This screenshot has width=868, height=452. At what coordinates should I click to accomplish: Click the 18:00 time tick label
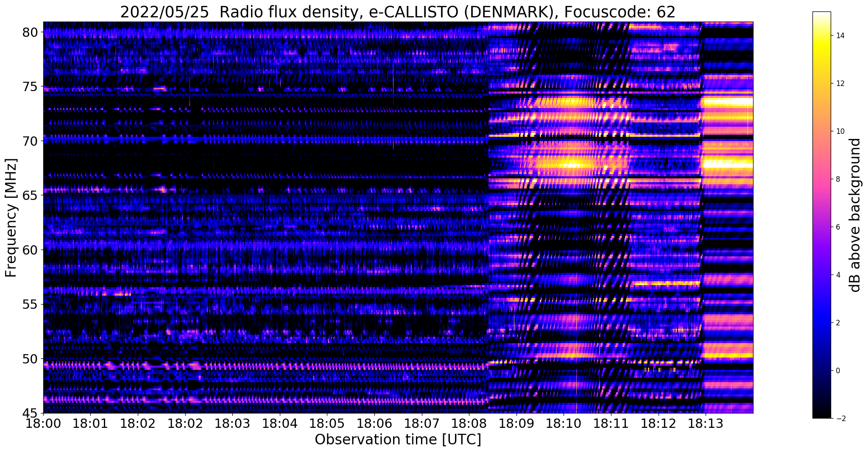tap(43, 423)
